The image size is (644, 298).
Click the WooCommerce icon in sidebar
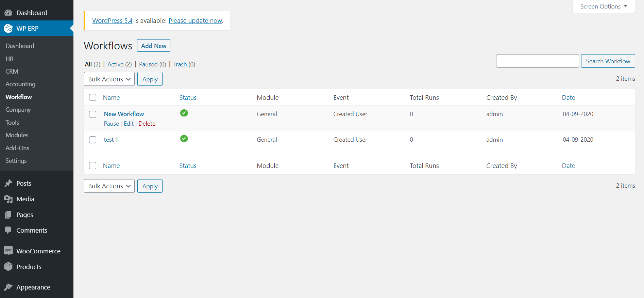point(9,251)
